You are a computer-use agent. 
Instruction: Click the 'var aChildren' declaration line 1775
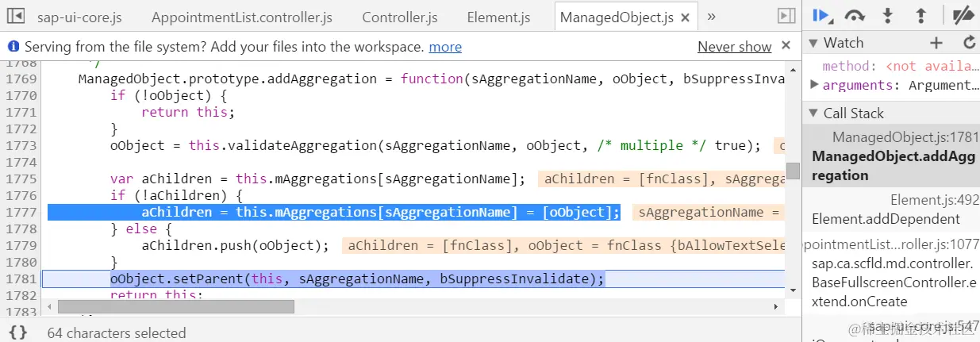(x=317, y=179)
